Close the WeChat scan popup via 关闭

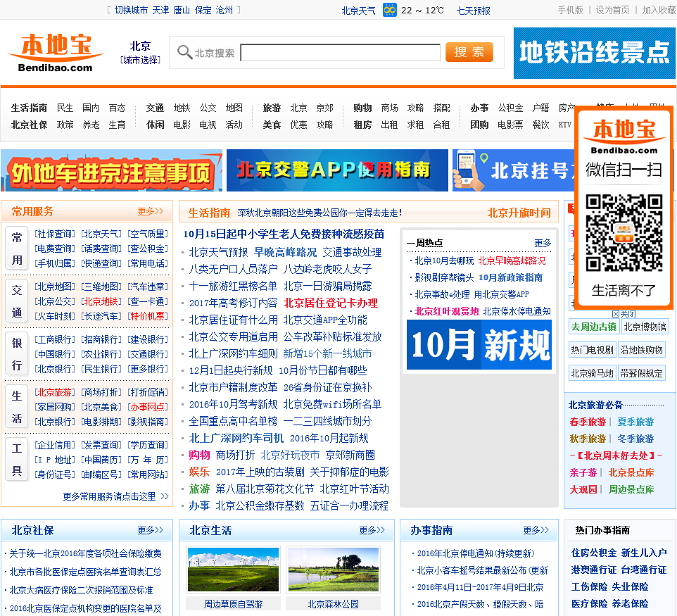pos(624,314)
